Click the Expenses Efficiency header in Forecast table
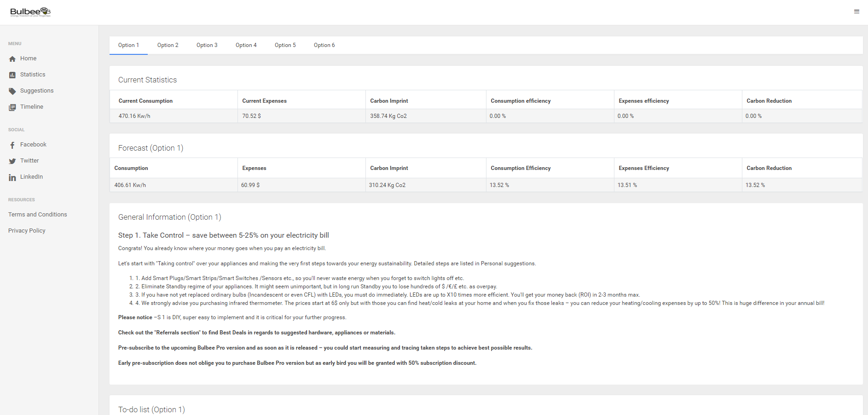The image size is (868, 415). point(644,168)
